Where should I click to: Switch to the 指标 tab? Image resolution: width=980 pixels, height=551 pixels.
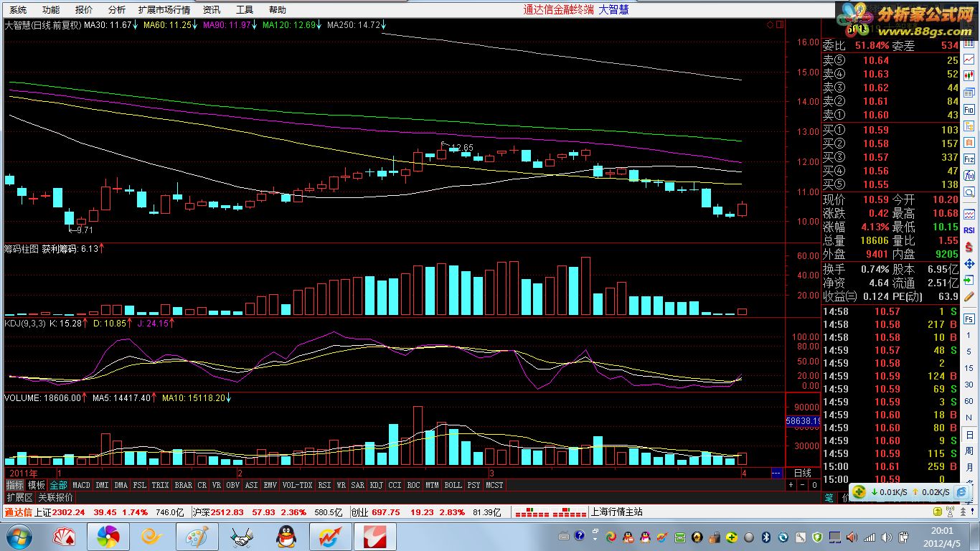pos(15,485)
